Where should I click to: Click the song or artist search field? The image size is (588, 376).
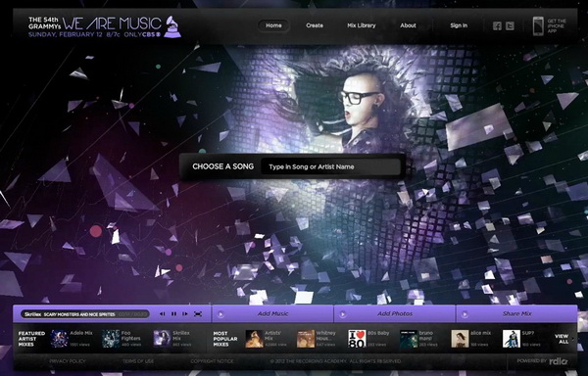coord(331,166)
